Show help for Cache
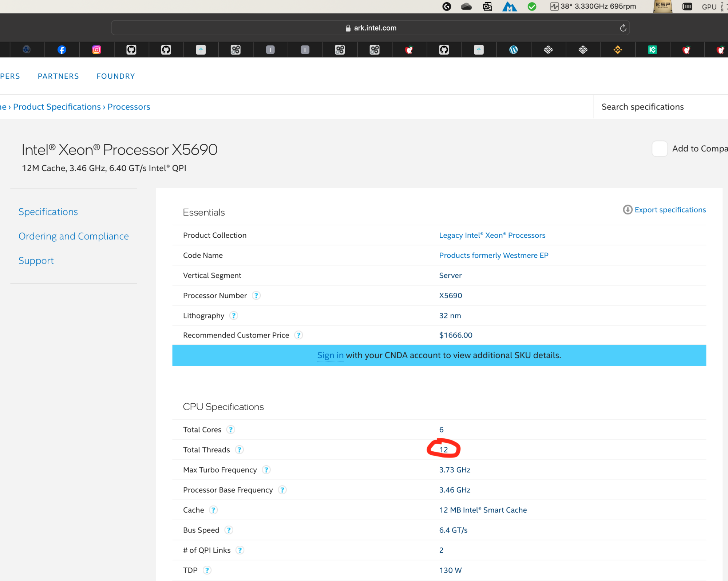This screenshot has width=728, height=581. point(213,510)
